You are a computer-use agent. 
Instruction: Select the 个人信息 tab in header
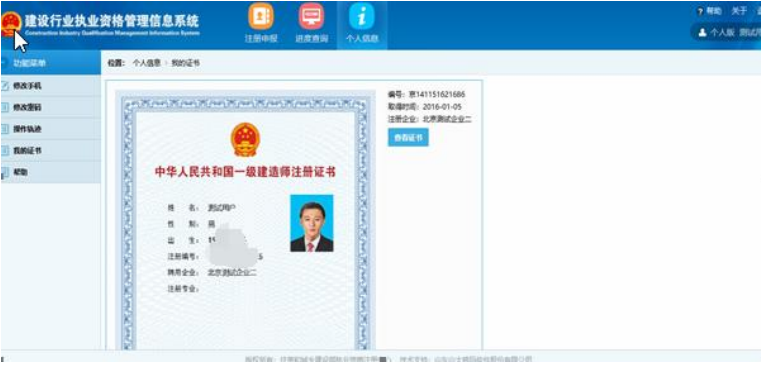[x=362, y=24]
